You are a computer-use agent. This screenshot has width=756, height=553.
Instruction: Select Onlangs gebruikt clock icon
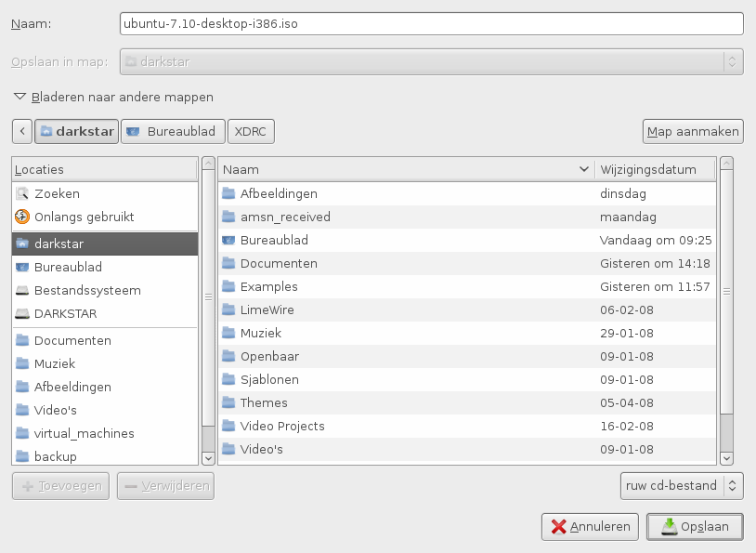click(23, 217)
